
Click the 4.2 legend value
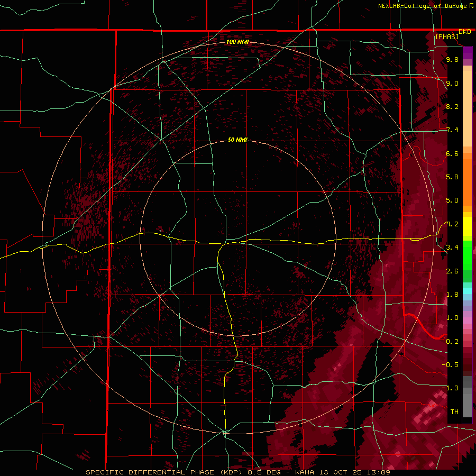(x=452, y=224)
